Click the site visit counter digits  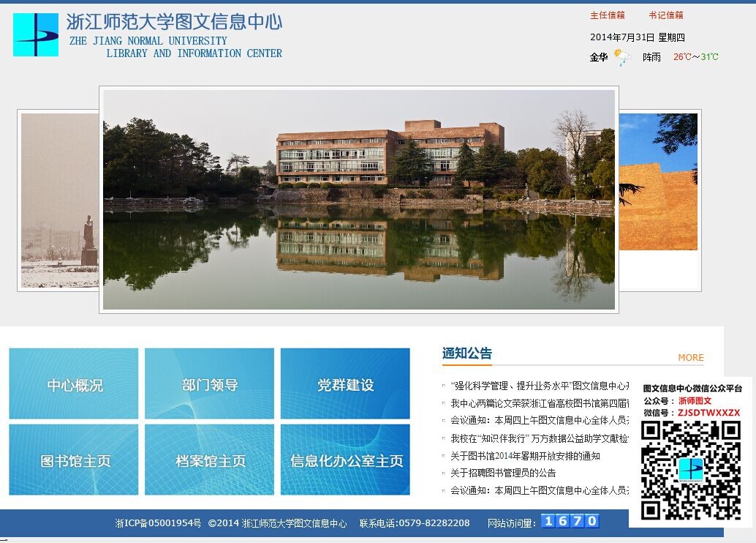[x=570, y=521]
